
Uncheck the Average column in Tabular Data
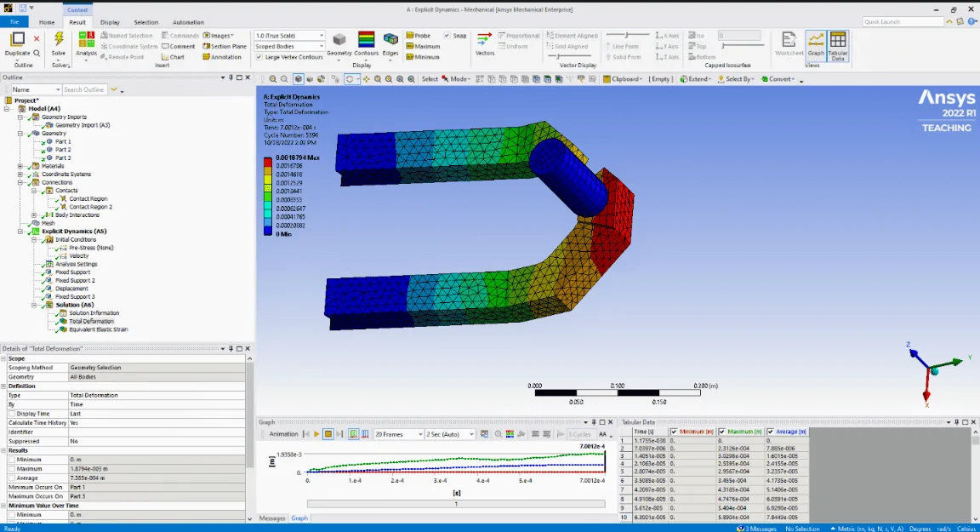770,432
